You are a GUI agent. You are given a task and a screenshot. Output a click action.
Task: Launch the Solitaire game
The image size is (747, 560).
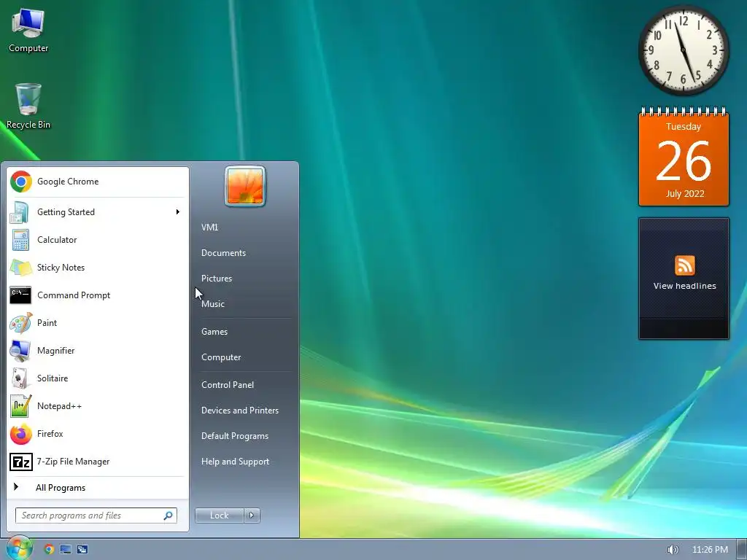tap(97, 378)
